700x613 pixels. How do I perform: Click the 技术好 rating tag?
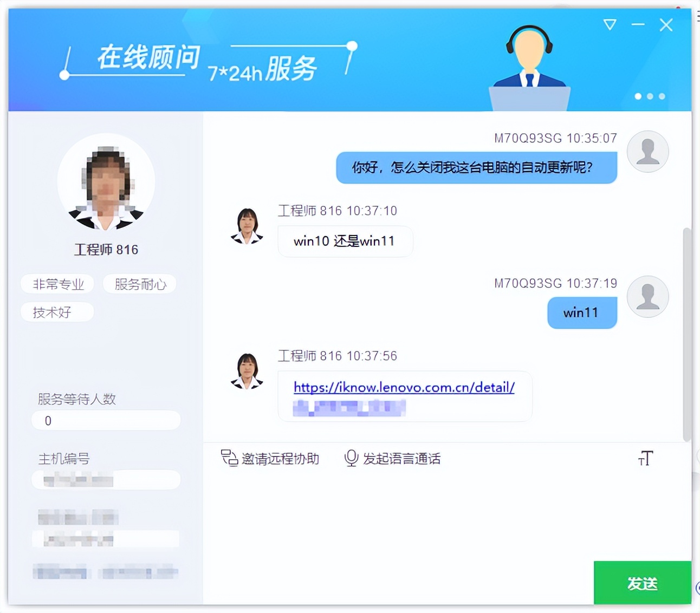point(57,312)
